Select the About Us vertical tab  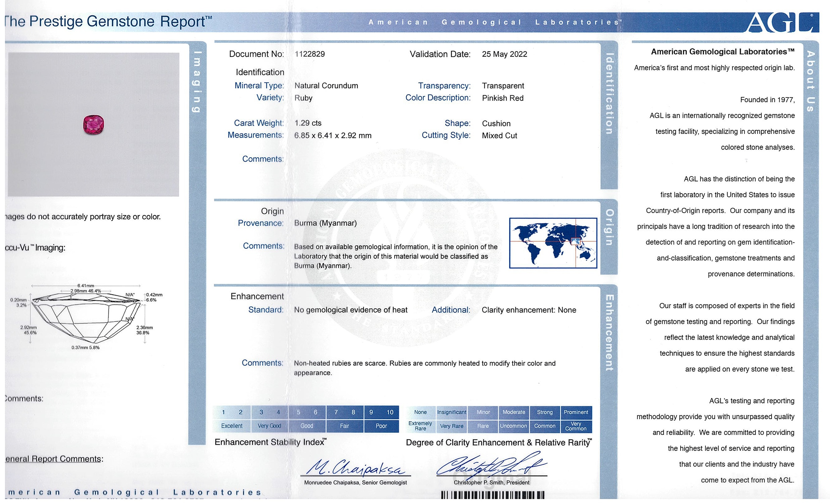coord(811,81)
